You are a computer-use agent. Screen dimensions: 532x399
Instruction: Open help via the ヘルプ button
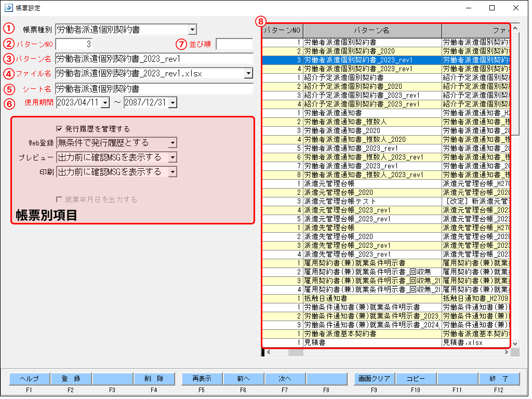tap(28, 379)
